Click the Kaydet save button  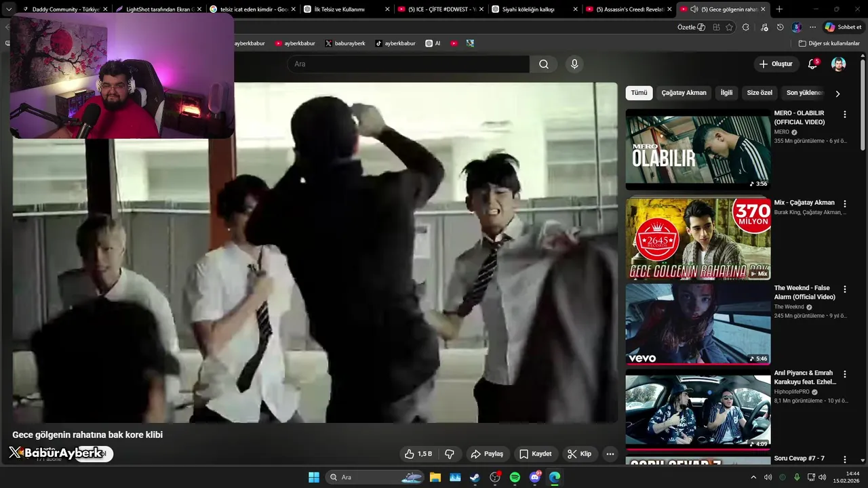click(x=536, y=454)
